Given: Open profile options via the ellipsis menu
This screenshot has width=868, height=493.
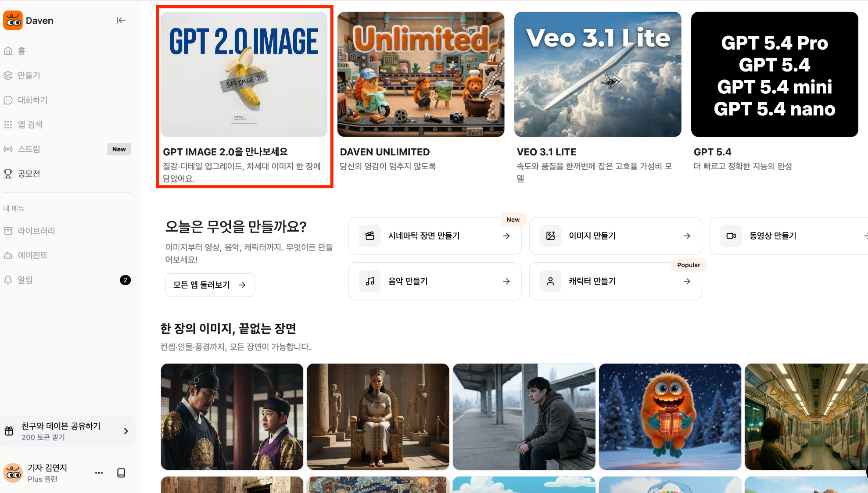Looking at the screenshot, I should pyautogui.click(x=99, y=472).
